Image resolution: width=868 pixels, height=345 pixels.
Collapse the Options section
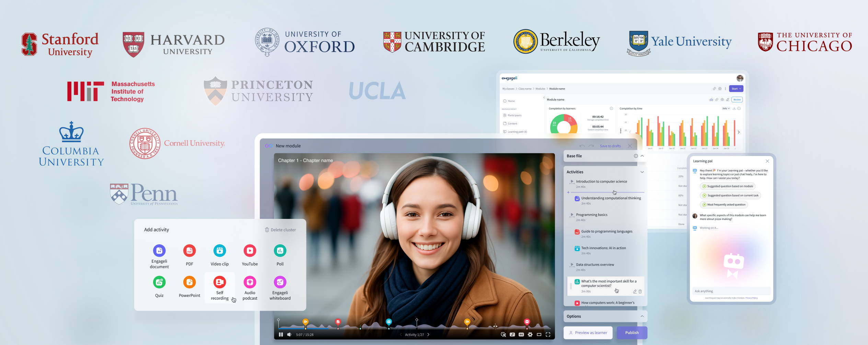(642, 316)
